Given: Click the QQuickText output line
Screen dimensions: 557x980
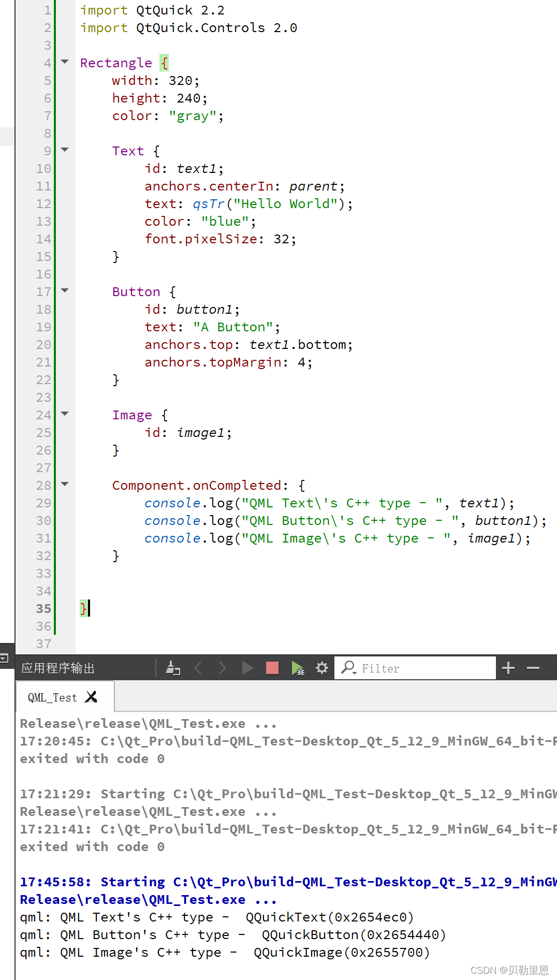Looking at the screenshot, I should tap(217, 917).
